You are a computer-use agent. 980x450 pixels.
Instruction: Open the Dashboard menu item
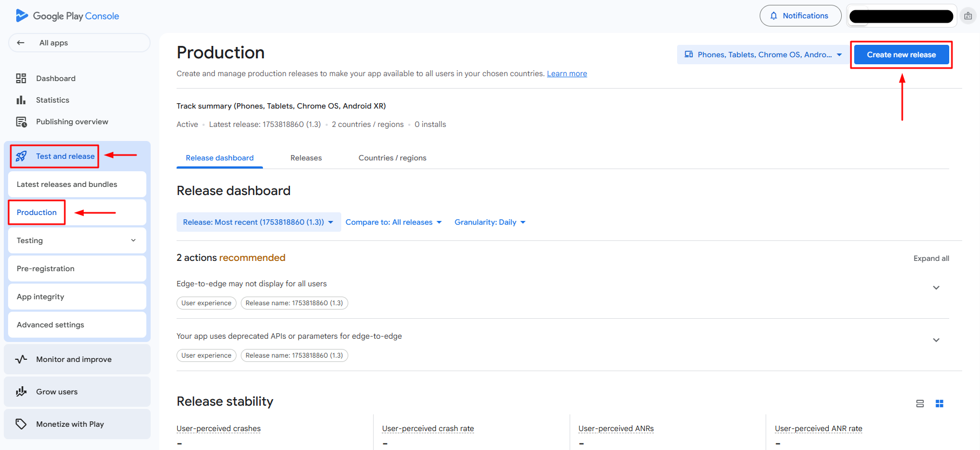click(77, 78)
